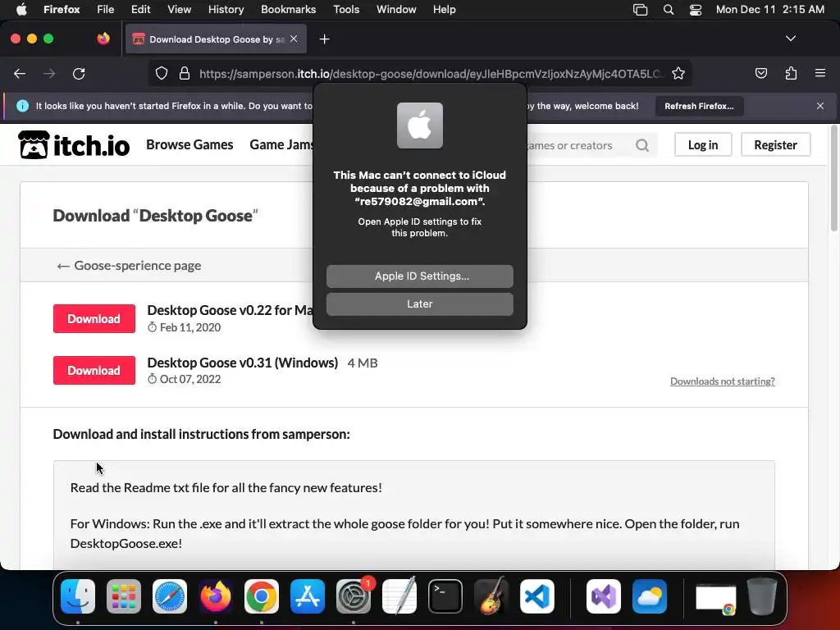Expand the list all tabs chevron
The height and width of the screenshot is (630, 840).
click(x=790, y=39)
